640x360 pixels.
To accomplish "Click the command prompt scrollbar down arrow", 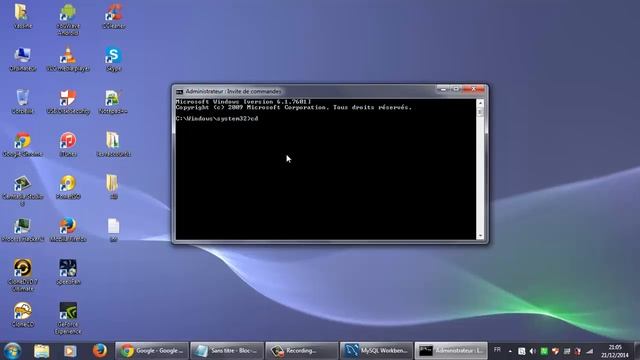I will (x=480, y=236).
